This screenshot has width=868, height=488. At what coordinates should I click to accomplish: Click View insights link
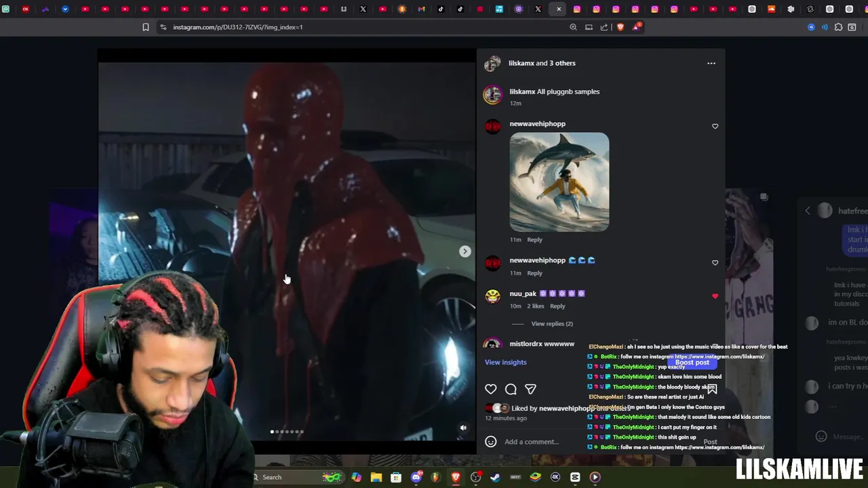click(505, 363)
